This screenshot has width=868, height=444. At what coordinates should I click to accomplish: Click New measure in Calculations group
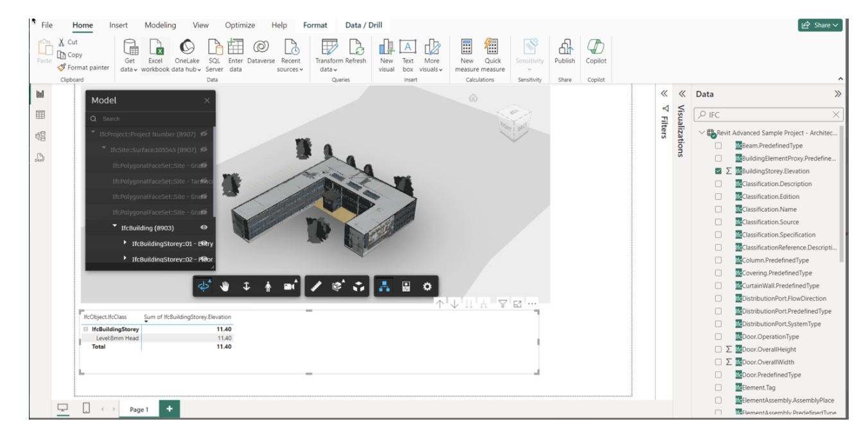(467, 56)
